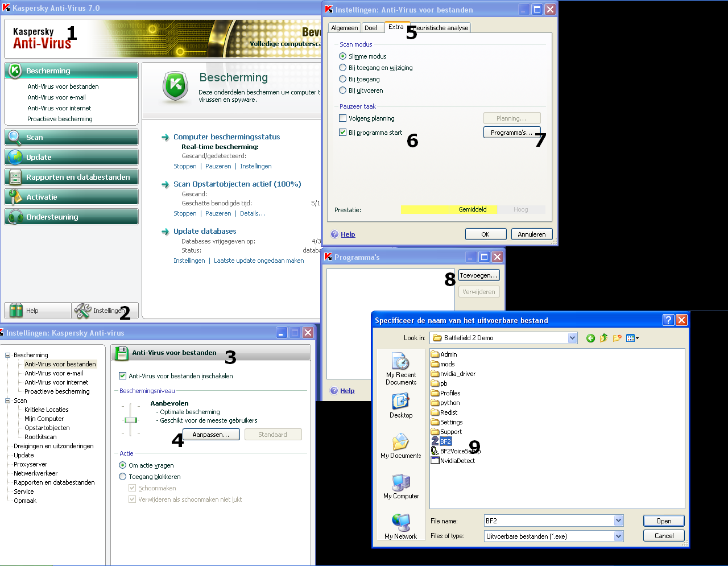Click the help question icon in the Programma's window

[x=334, y=390]
